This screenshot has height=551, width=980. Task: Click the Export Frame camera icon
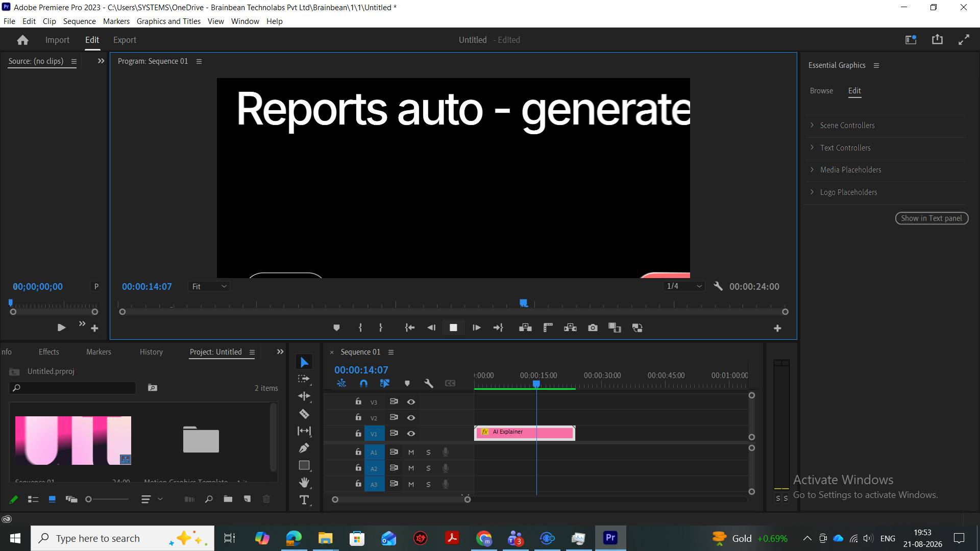[593, 328]
